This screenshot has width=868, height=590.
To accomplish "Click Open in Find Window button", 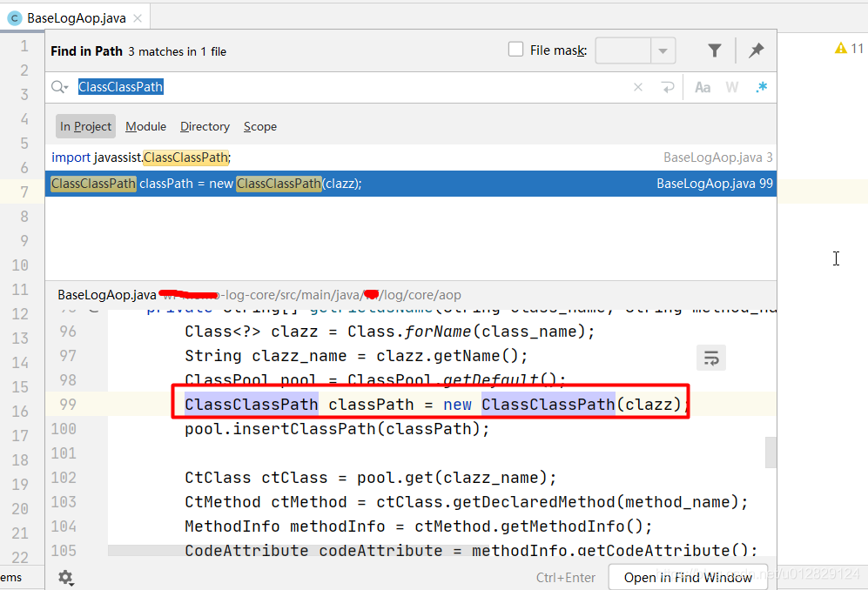I will (x=688, y=577).
